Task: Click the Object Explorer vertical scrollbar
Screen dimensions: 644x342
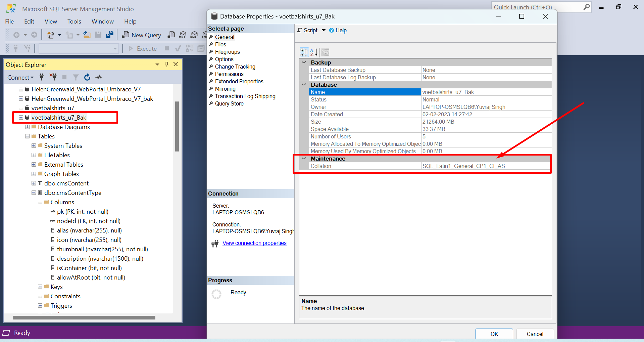Action: tap(177, 126)
